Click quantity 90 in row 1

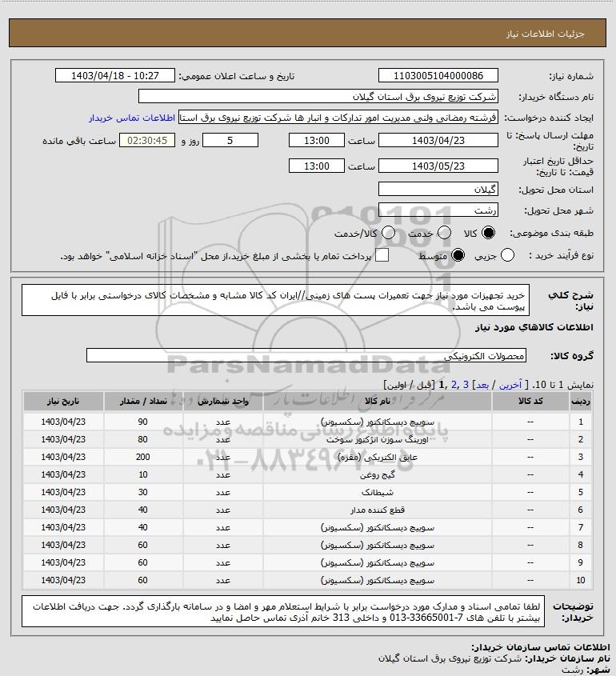coord(143,422)
